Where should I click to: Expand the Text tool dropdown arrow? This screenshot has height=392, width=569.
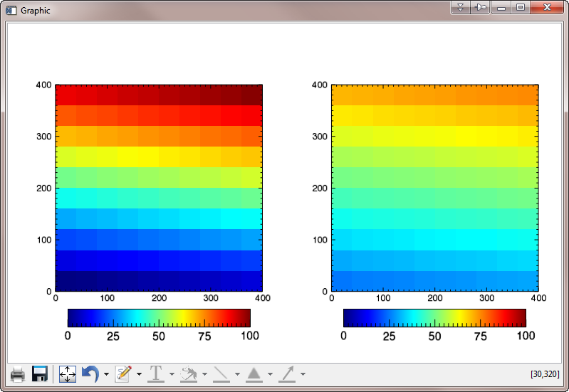point(172,374)
